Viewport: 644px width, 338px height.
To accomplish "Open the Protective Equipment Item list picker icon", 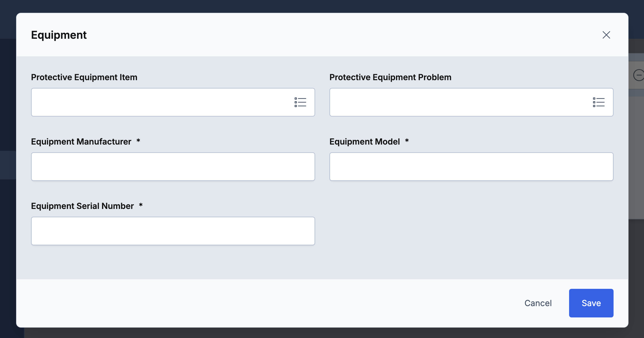I will click(300, 102).
